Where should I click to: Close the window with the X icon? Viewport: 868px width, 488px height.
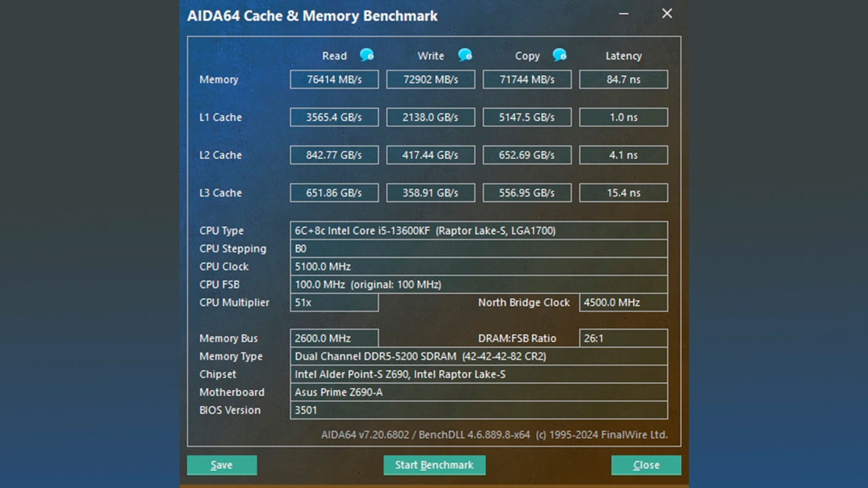tap(667, 14)
